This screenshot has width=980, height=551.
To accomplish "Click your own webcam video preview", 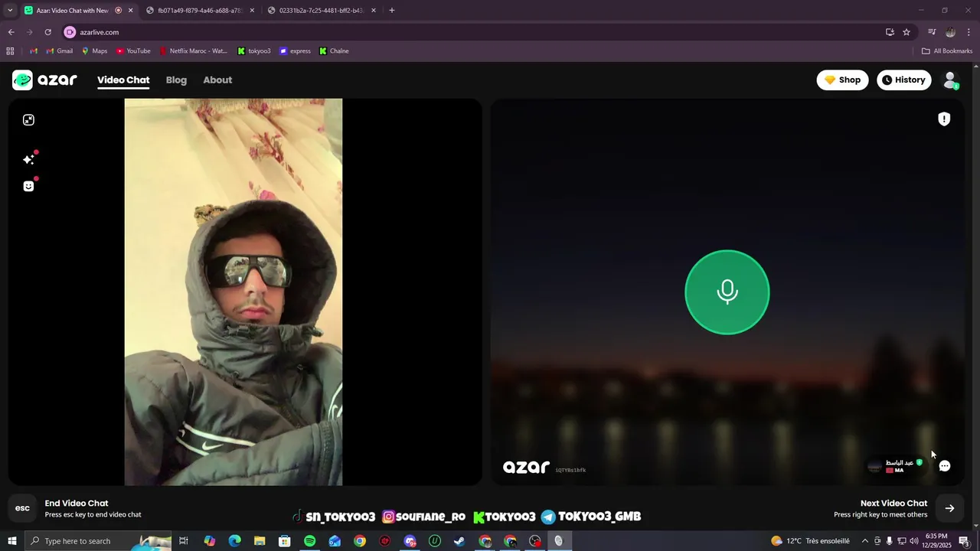I will click(x=234, y=292).
